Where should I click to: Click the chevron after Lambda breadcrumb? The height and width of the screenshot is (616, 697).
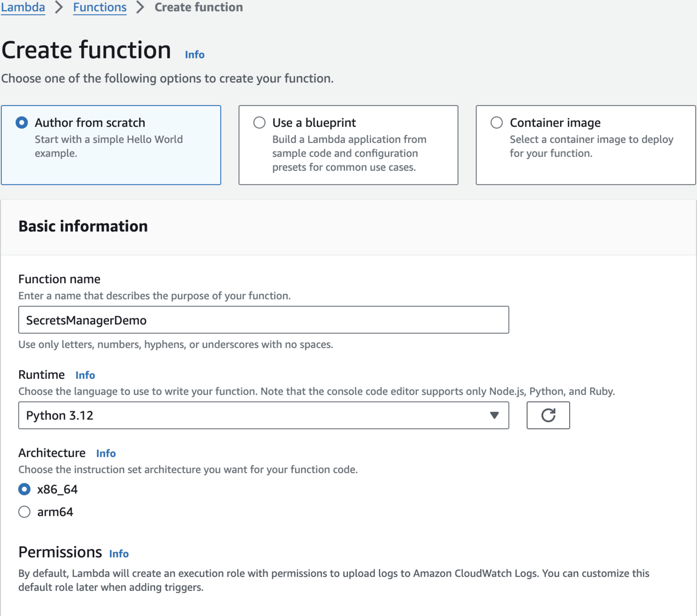click(59, 7)
